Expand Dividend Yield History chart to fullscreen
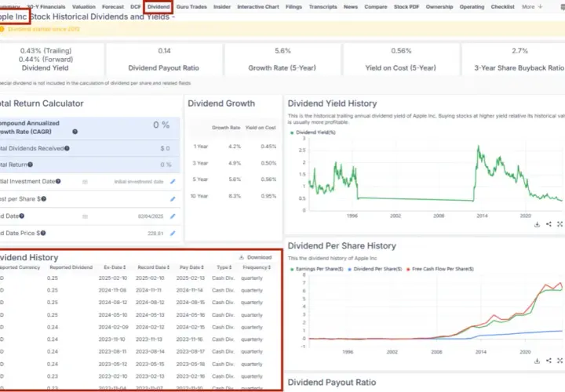Image resolution: width=565 pixels, height=392 pixels. [560, 224]
